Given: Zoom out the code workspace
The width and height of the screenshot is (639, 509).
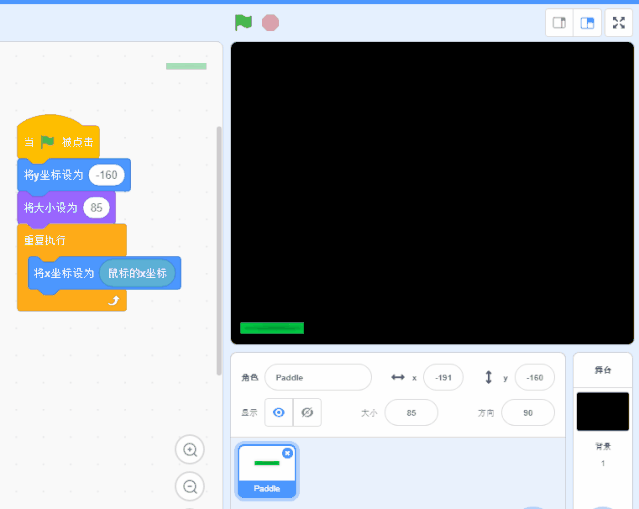Looking at the screenshot, I should [x=189, y=486].
